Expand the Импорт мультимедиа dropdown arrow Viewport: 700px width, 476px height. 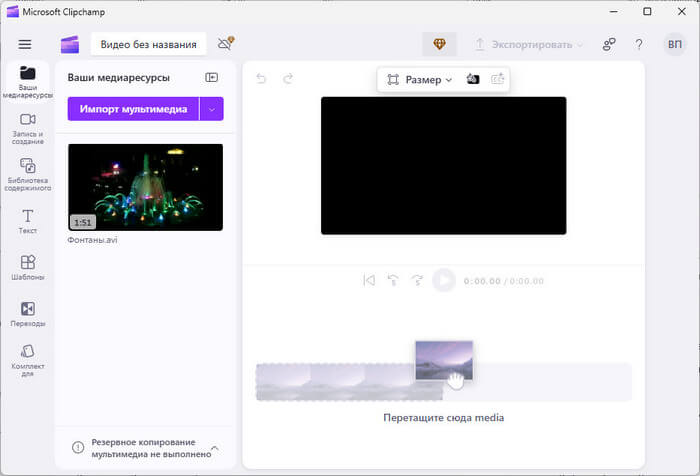(x=211, y=109)
